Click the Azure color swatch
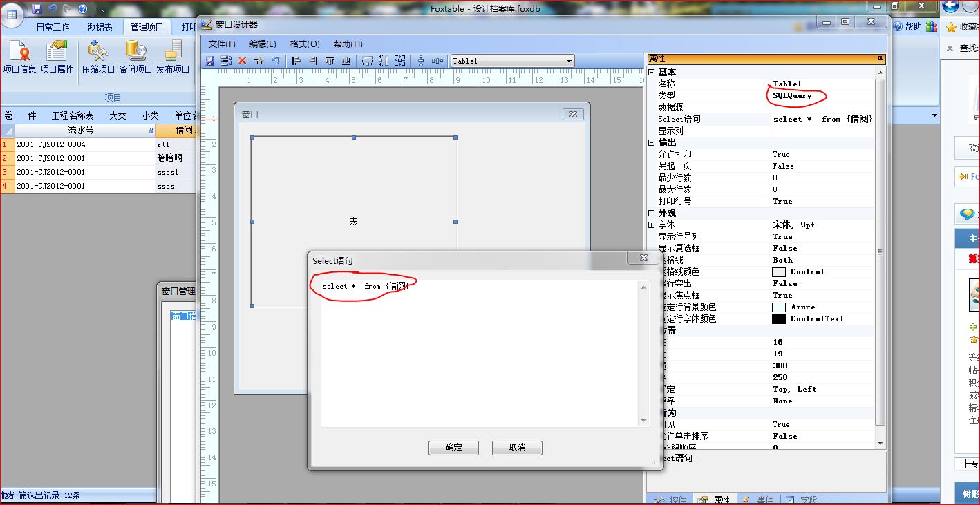980x505 pixels. (779, 307)
